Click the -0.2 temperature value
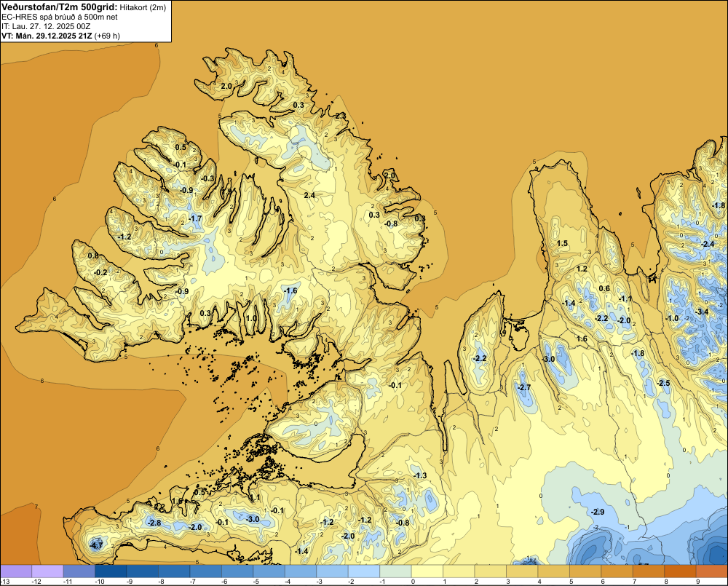The width and height of the screenshot is (728, 586). point(100,272)
